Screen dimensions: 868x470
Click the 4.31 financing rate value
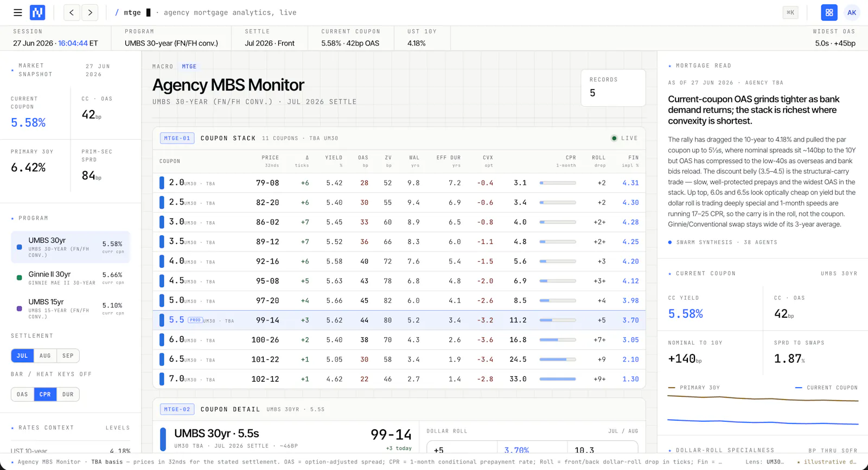click(x=630, y=183)
